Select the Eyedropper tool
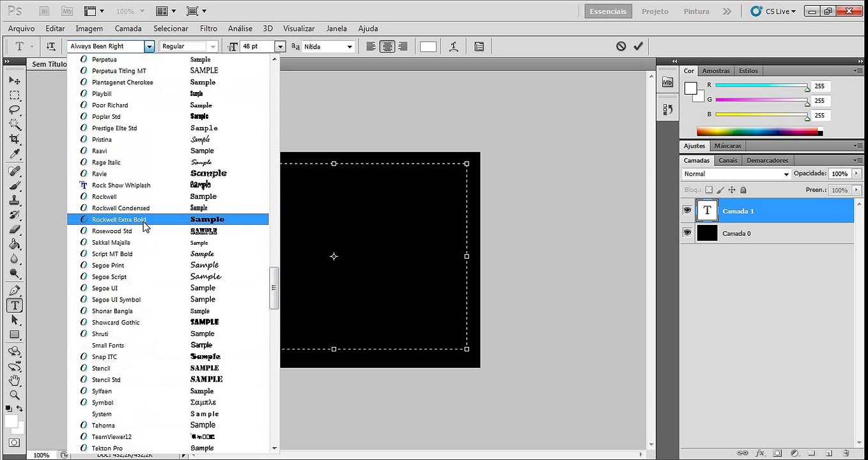The image size is (868, 460). coord(14,154)
